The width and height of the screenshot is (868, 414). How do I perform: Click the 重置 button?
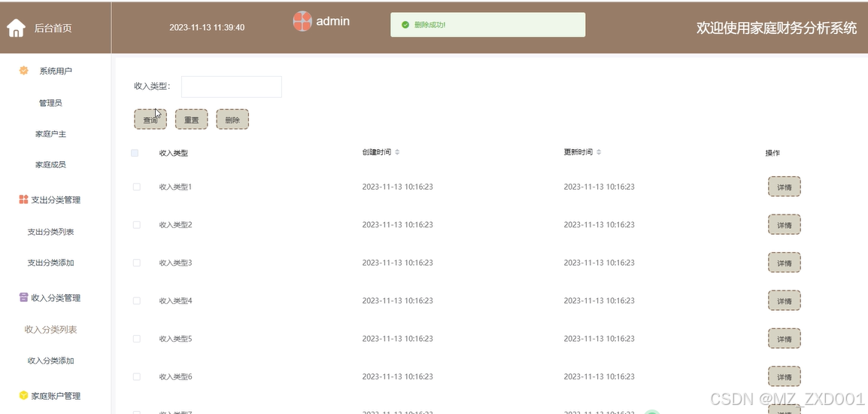click(192, 119)
